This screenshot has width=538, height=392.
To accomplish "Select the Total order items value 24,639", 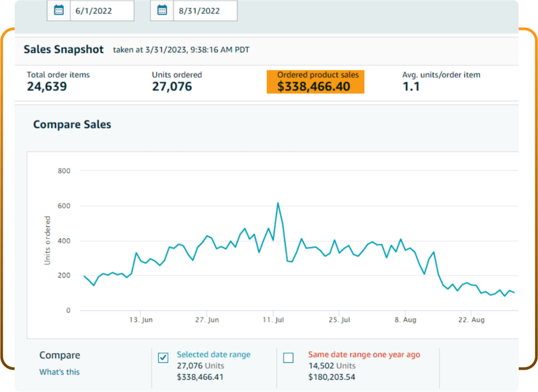I will click(47, 86).
